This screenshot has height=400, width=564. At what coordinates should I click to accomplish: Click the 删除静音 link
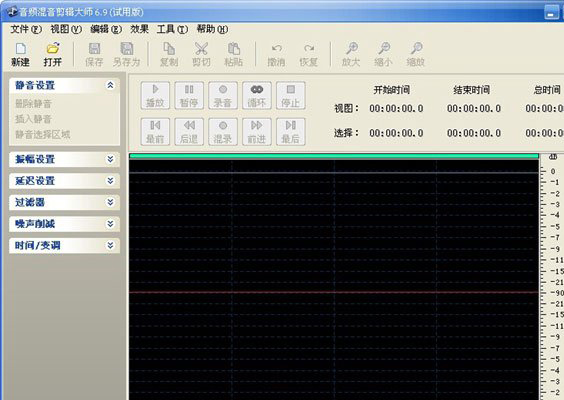[x=33, y=104]
